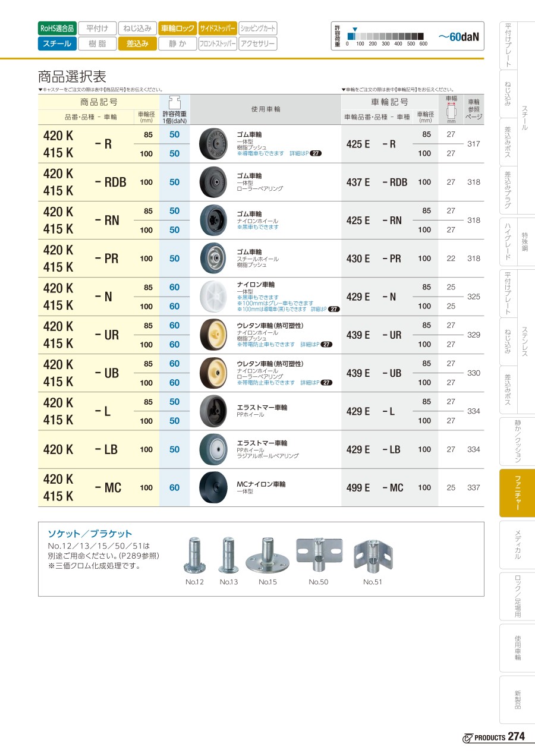The width and height of the screenshot is (535, 756).
Task: Toggle the 差込み mounting tag
Action: coord(137,43)
